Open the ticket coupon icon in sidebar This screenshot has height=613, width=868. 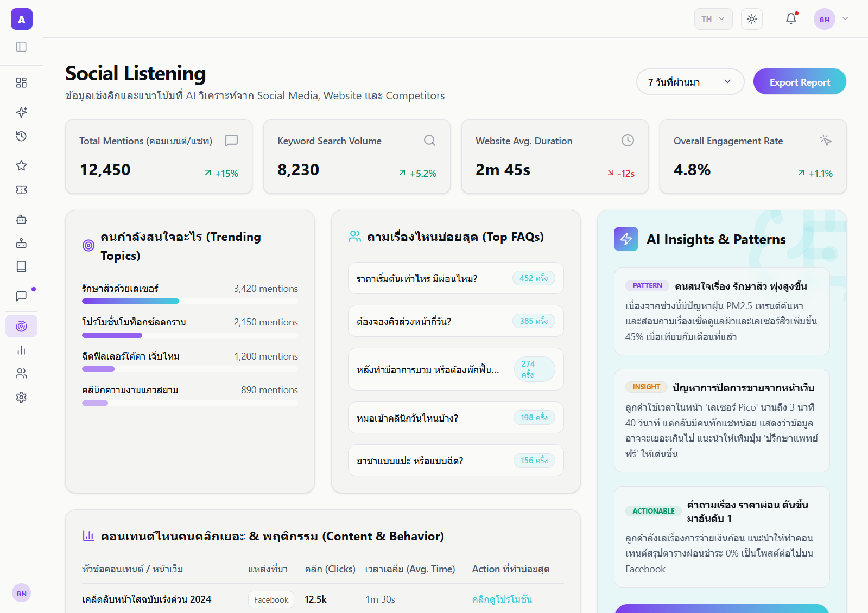[x=22, y=189]
